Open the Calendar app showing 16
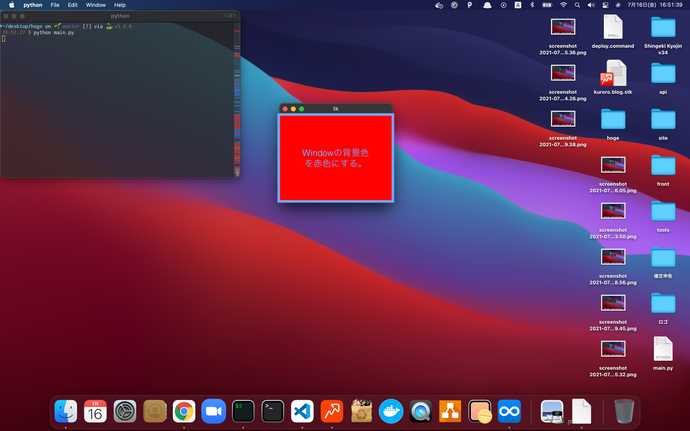This screenshot has height=431, width=690. 95,411
